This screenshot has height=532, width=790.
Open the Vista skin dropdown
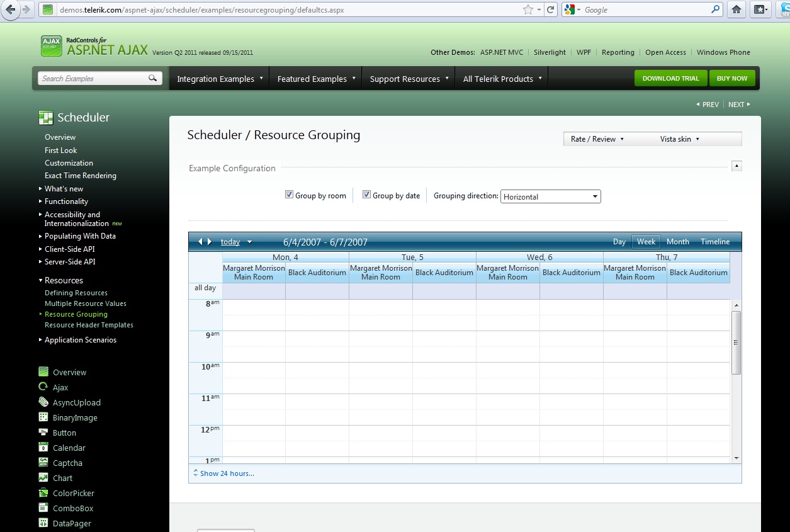[x=680, y=139]
